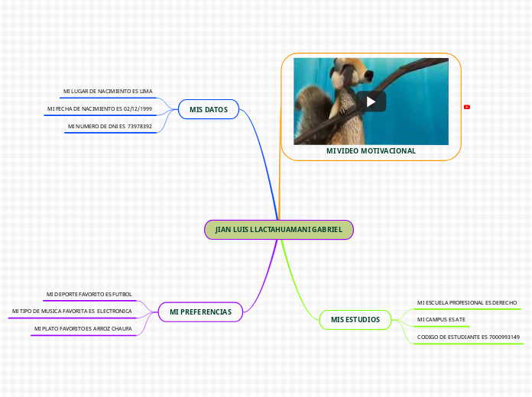The height and width of the screenshot is (397, 532).
Task: Click CODIGO DE ESTUDIANTE ES 7000993149
Action: pyautogui.click(x=469, y=337)
